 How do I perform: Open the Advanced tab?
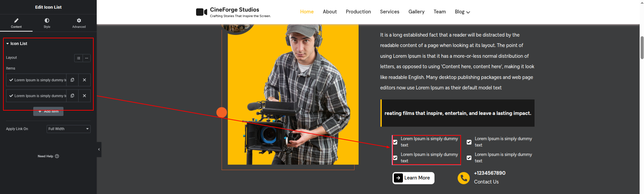(79, 23)
